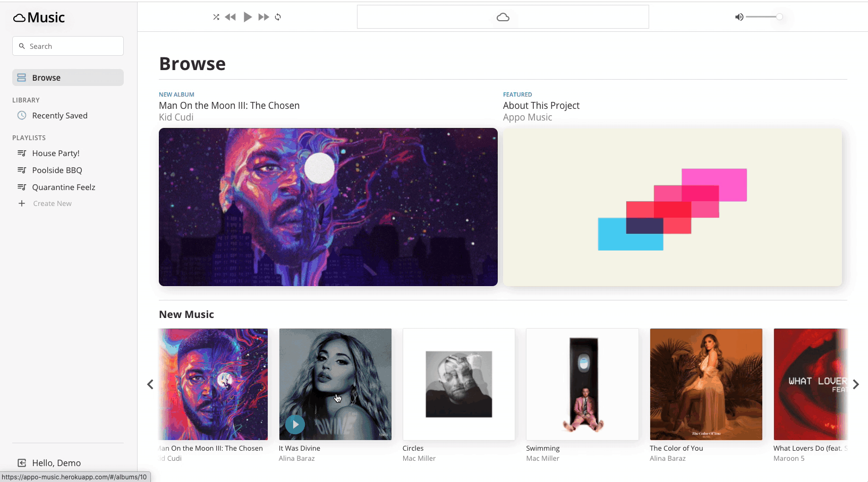Click the Poolside BBQ playlist icon

pyautogui.click(x=22, y=170)
